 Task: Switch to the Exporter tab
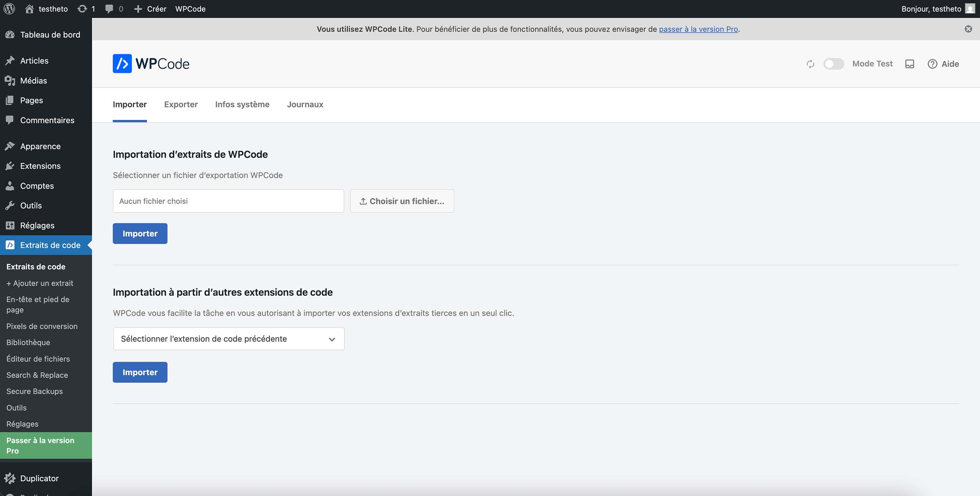coord(181,104)
